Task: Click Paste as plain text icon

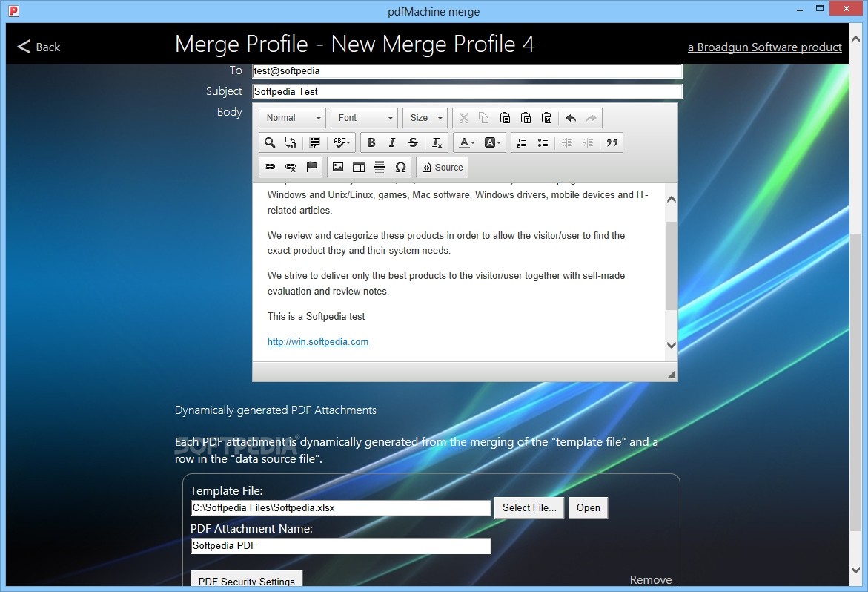Action: (526, 118)
